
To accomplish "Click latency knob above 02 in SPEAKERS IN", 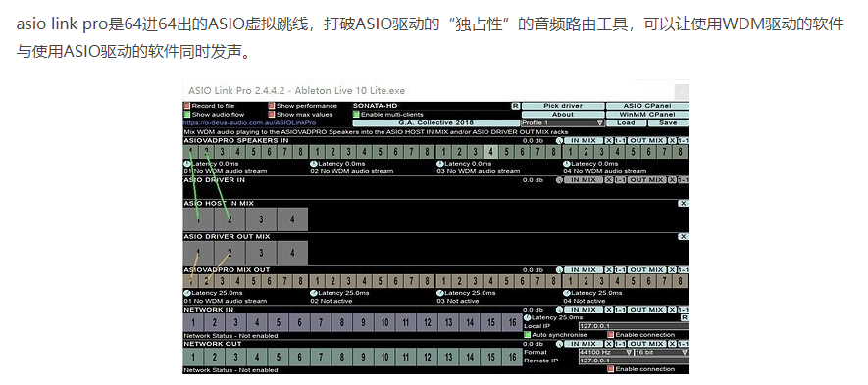I will [x=313, y=164].
